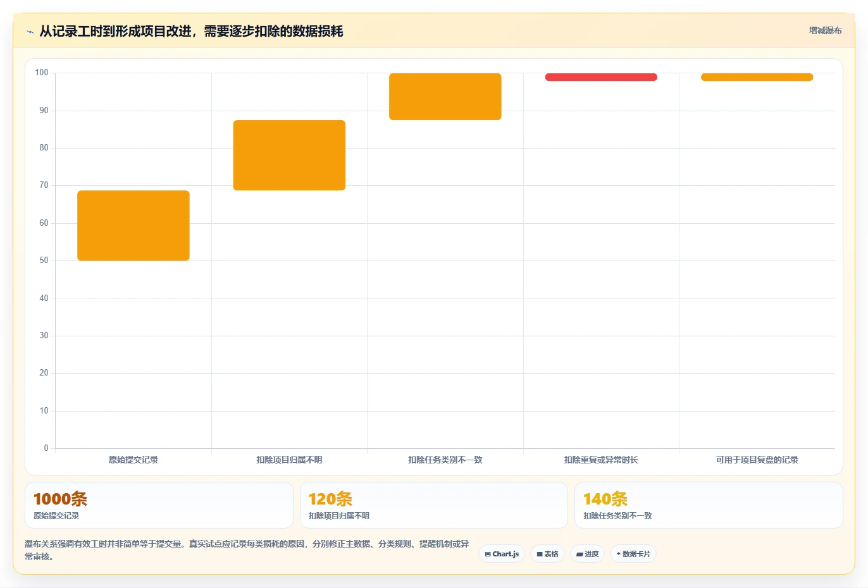Select the 进度 tag pill
868x588 pixels.
point(588,554)
